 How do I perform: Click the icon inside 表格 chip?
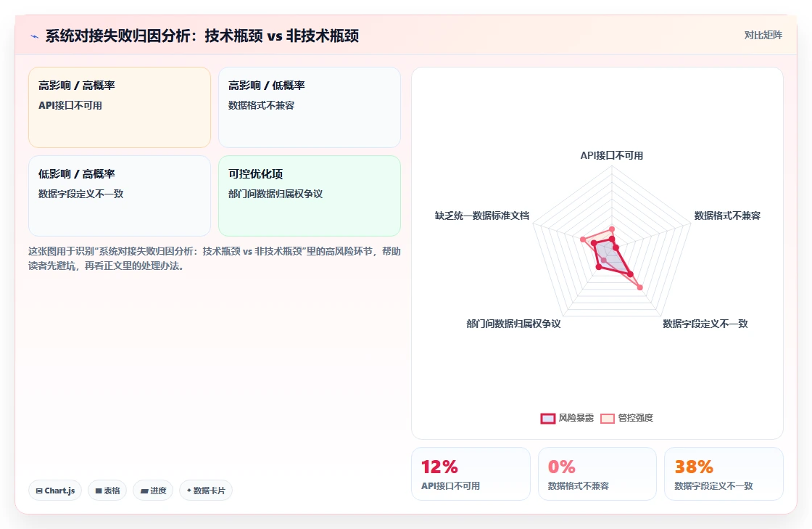tap(99, 491)
